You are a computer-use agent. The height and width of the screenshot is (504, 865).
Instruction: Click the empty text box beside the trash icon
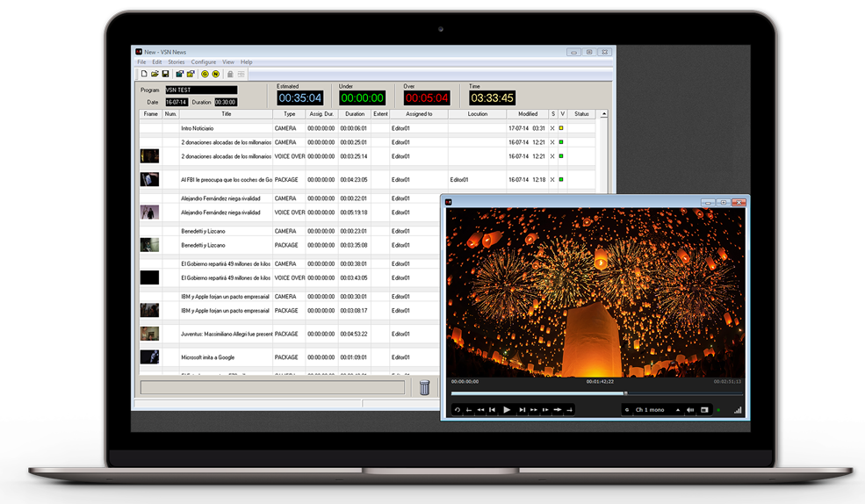click(272, 387)
